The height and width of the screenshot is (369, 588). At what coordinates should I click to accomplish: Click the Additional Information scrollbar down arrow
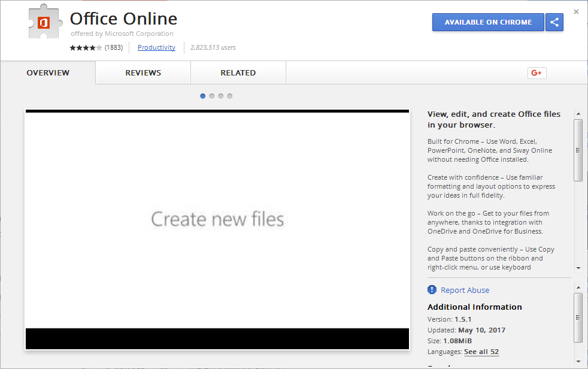click(x=578, y=361)
